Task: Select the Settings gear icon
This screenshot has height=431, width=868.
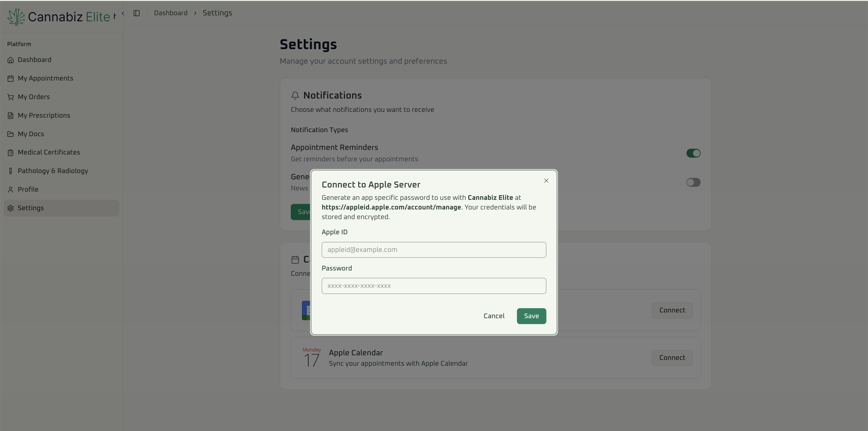Action: tap(10, 208)
